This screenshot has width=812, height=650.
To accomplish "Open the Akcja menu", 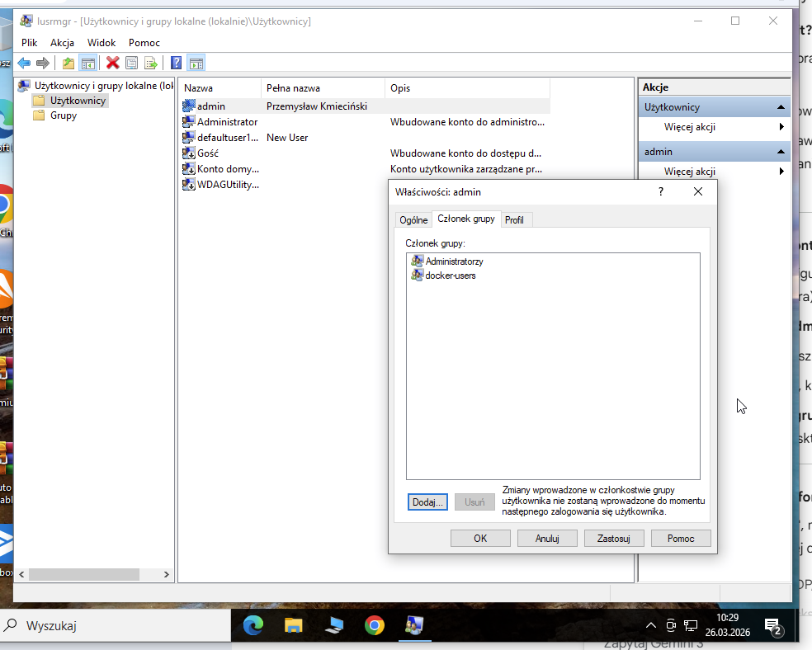I will [x=62, y=42].
